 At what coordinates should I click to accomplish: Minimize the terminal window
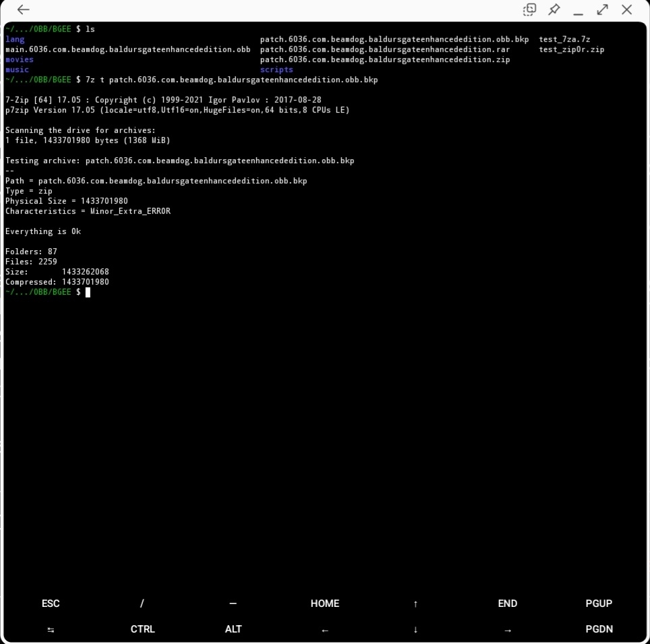(x=578, y=11)
